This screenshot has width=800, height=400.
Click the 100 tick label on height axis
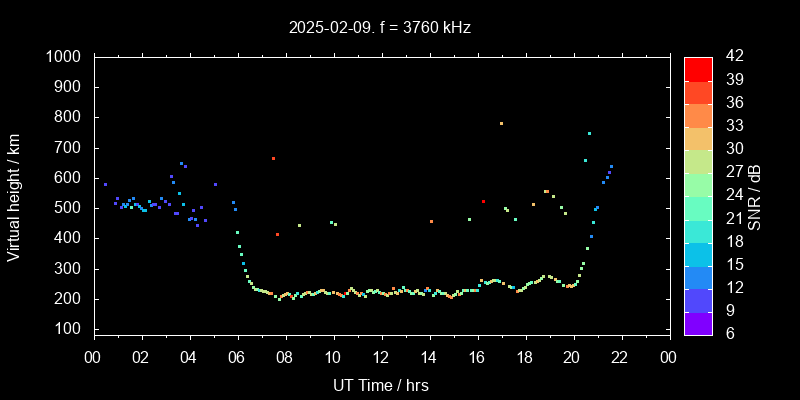click(x=70, y=329)
